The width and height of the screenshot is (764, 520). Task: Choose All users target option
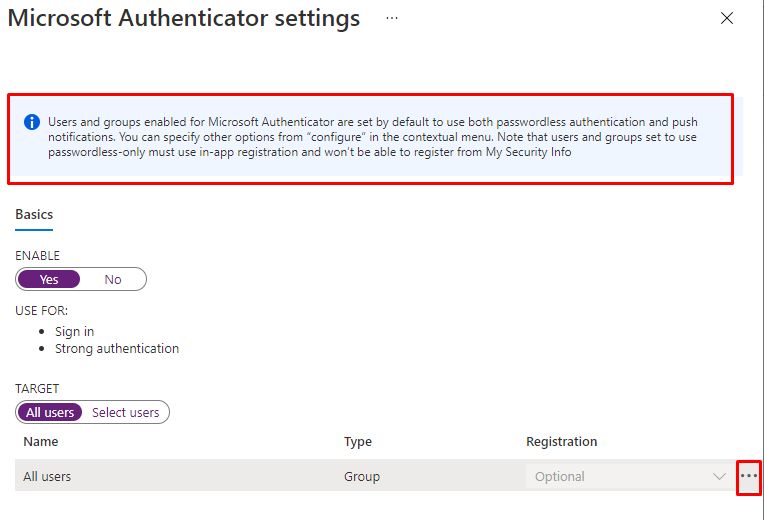(x=50, y=412)
